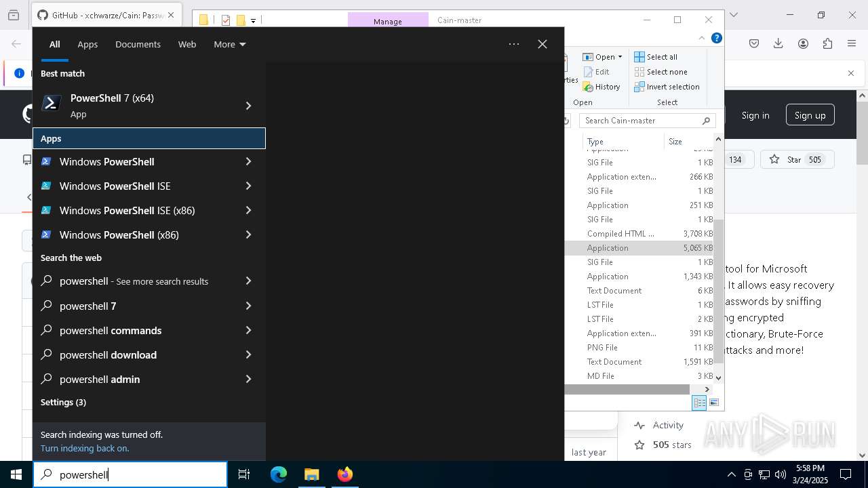Open the More filter dropdown
Screen dimensions: 868x488
(230, 44)
